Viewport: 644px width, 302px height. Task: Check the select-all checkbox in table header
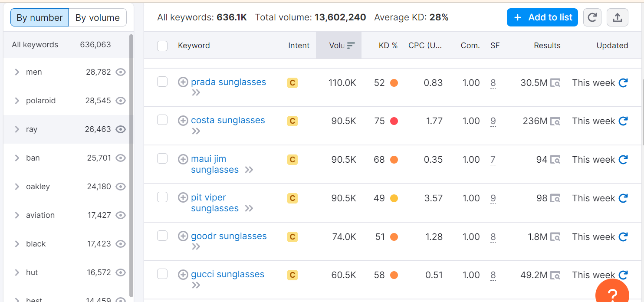[x=162, y=46]
